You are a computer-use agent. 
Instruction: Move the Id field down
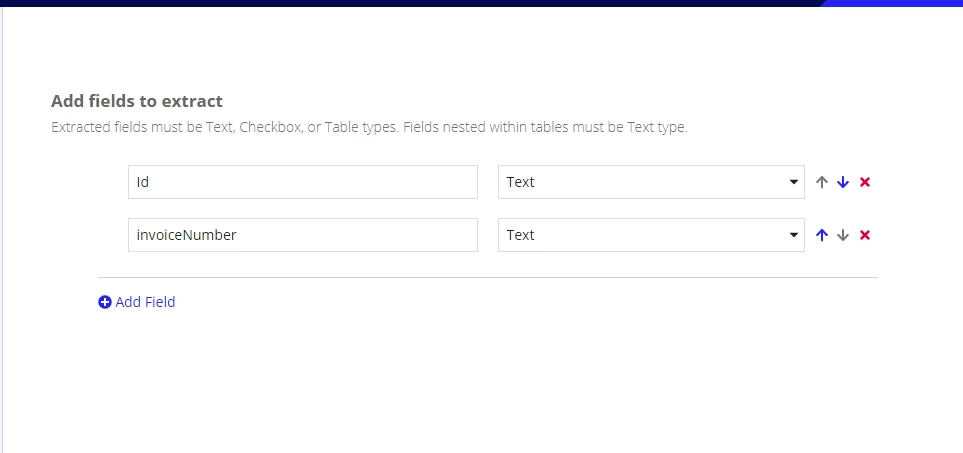843,182
